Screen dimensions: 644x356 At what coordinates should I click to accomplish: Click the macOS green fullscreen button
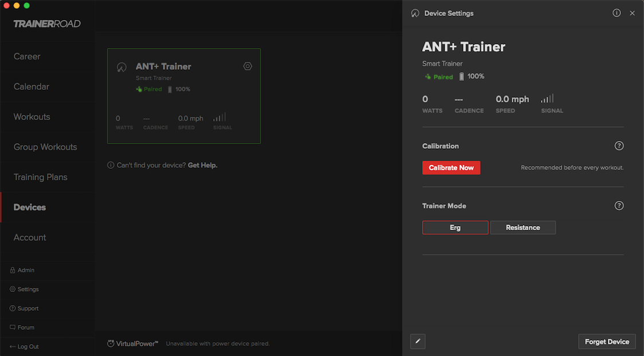(27, 5)
